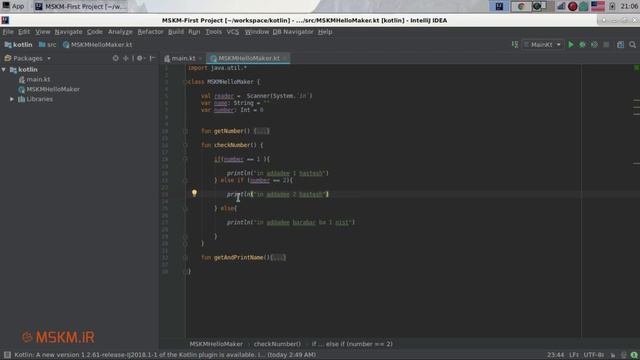Open Project Structure from the toolbar
Viewport: 640px width, 360px height.
point(620,45)
